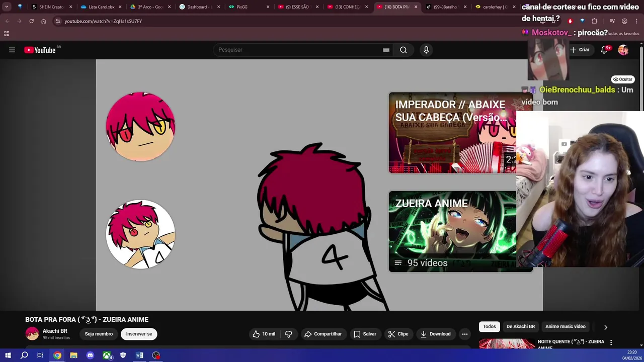Open NOITE QUENTE suggested video thumbnail

(x=507, y=344)
